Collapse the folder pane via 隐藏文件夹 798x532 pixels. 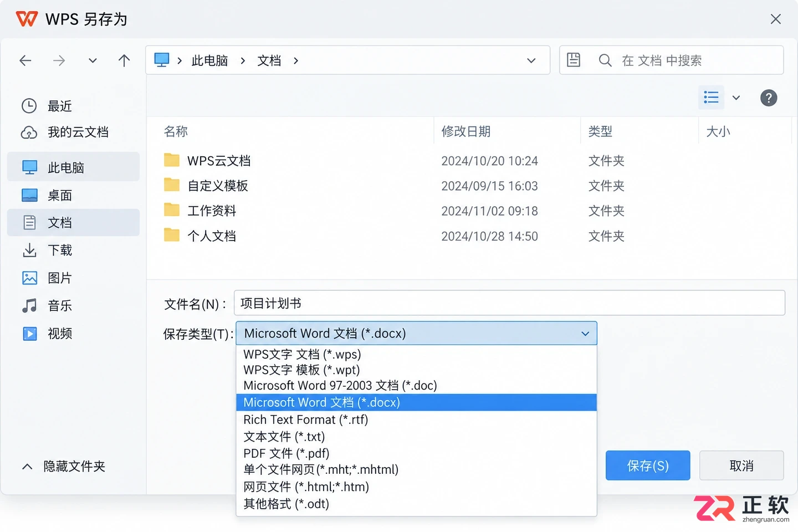[63, 466]
